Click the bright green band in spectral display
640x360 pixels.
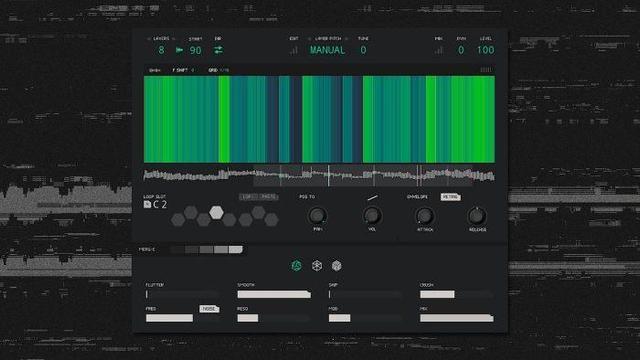click(224, 119)
